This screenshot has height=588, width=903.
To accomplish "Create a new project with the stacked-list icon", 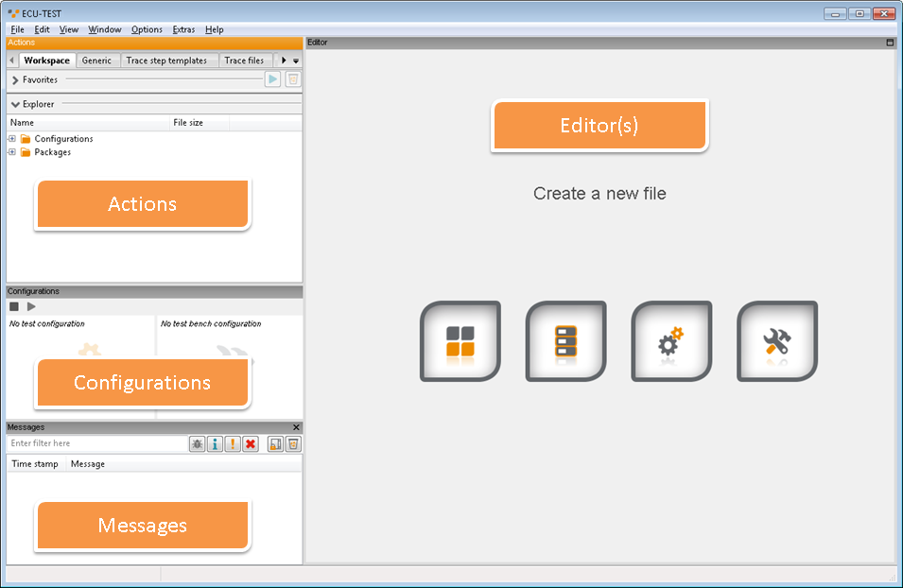I will (565, 341).
